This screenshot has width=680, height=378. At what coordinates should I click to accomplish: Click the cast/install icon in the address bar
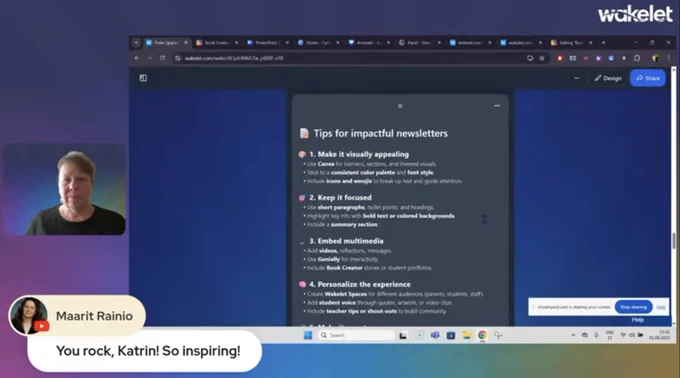coord(530,58)
